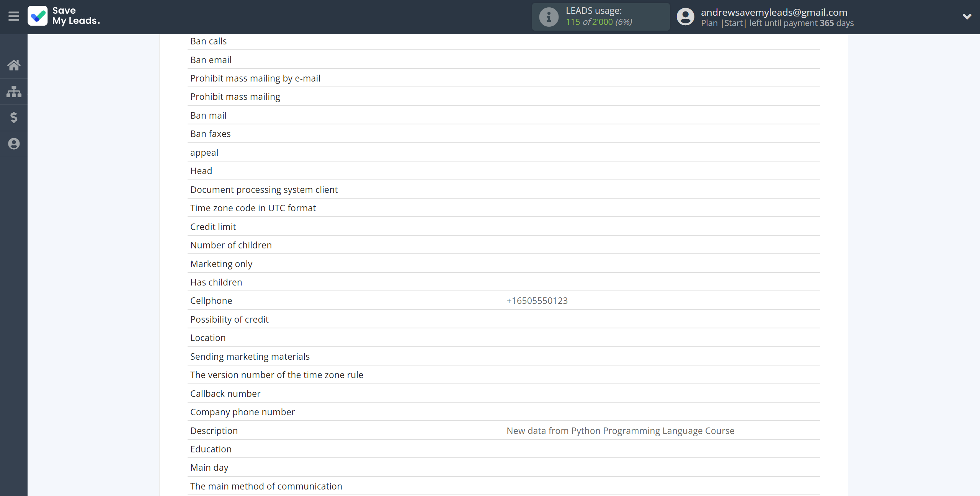
Task: Select the 'Number of children' row
Action: (x=503, y=245)
